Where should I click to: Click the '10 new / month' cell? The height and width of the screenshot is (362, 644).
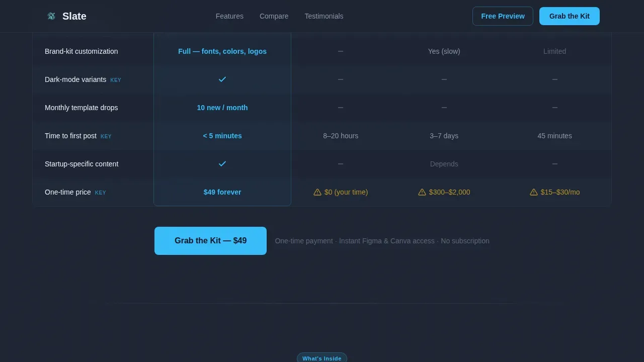click(222, 108)
